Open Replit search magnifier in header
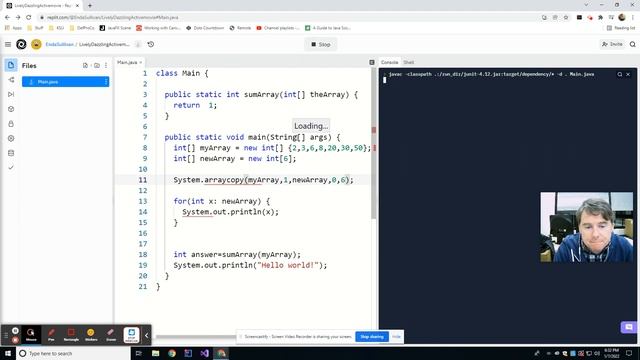Screen dimensions: 640x360 (633, 44)
